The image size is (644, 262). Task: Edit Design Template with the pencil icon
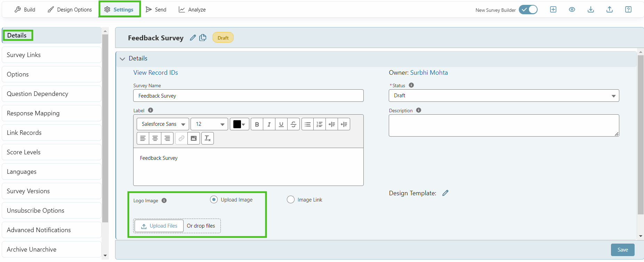(445, 193)
